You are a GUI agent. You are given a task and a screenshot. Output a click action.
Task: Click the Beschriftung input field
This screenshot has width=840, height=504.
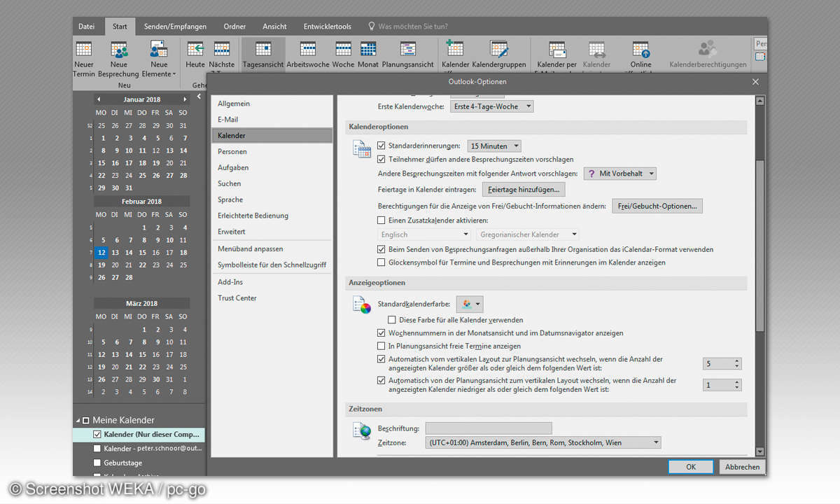click(489, 428)
